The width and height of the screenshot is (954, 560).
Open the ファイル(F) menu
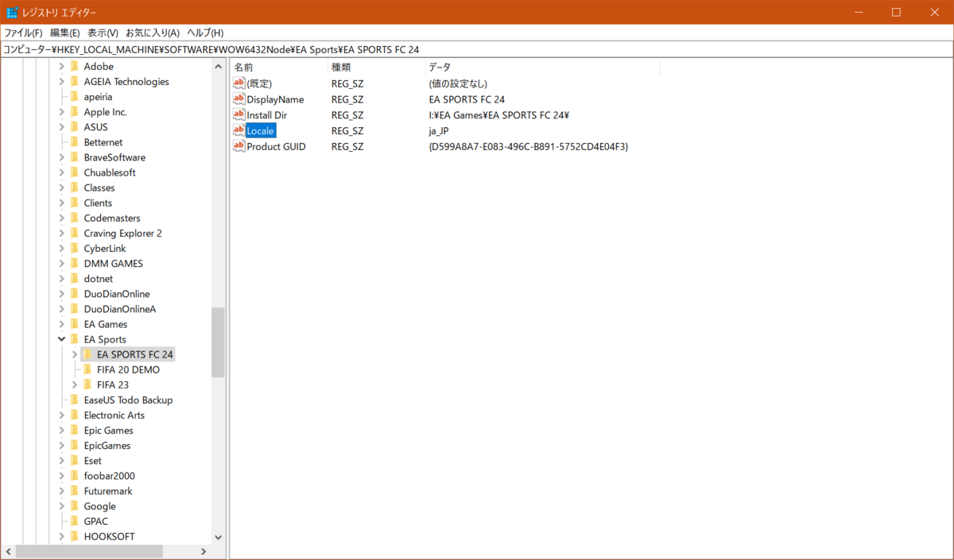point(23,33)
